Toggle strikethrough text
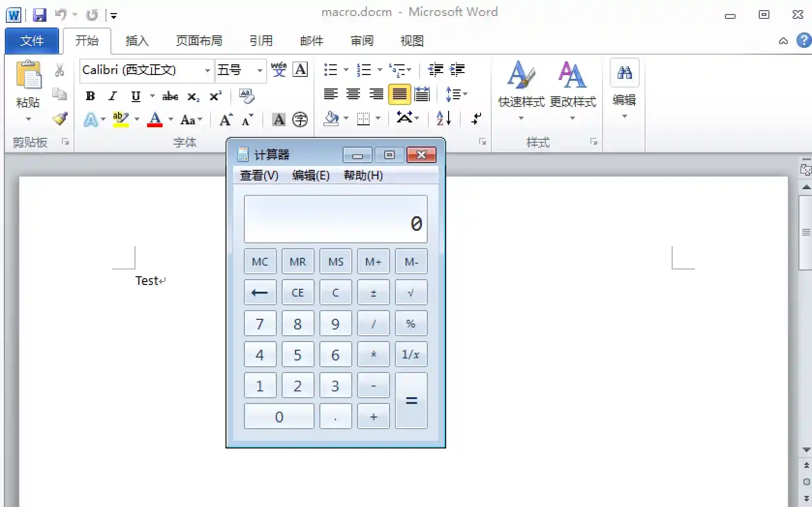The image size is (812, 507). 170,96
